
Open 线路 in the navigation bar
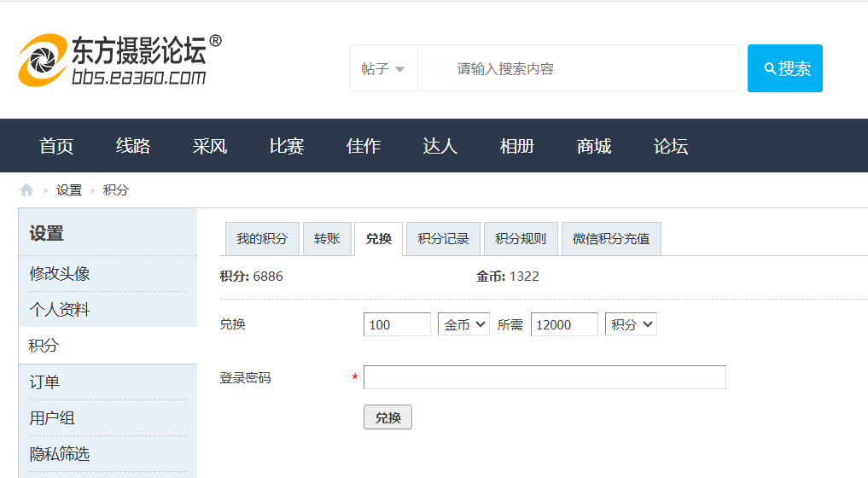coord(133,146)
